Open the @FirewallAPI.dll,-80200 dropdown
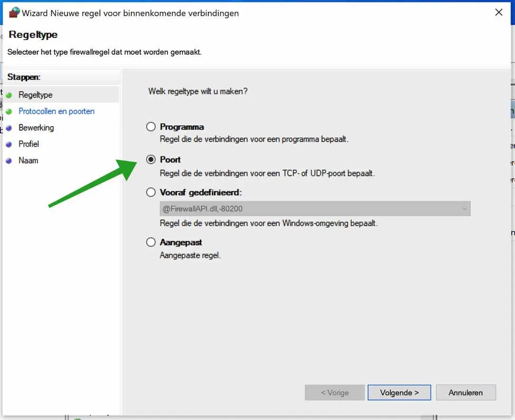This screenshot has width=515, height=420. pyautogui.click(x=315, y=209)
